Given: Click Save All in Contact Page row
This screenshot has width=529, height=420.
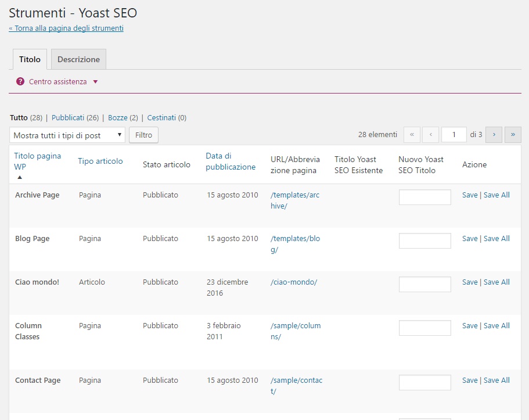Looking at the screenshot, I should click(496, 380).
